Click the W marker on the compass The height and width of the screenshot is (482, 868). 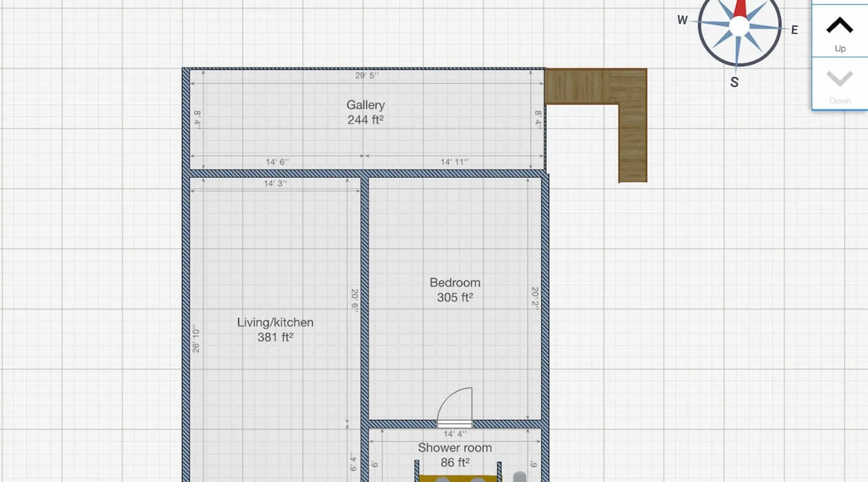coord(682,20)
